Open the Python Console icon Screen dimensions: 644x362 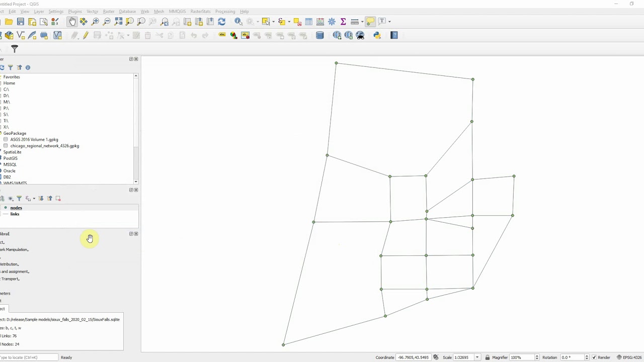pos(376,35)
